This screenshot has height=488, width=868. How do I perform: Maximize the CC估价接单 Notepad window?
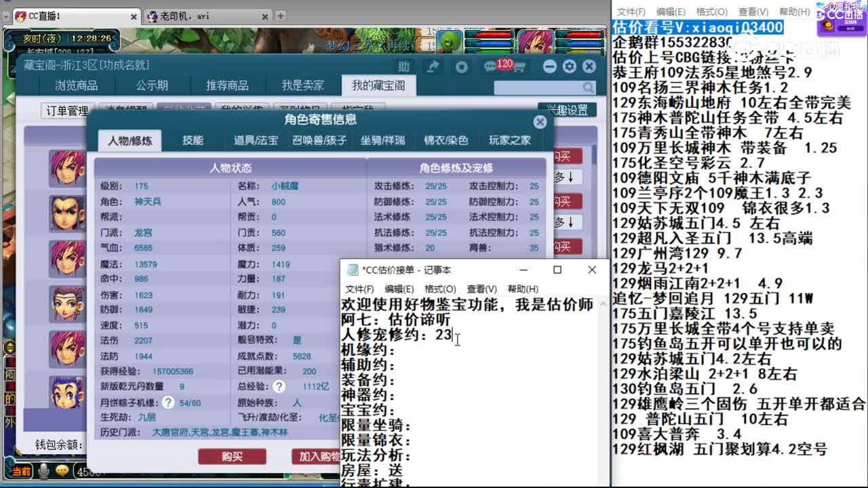[557, 270]
